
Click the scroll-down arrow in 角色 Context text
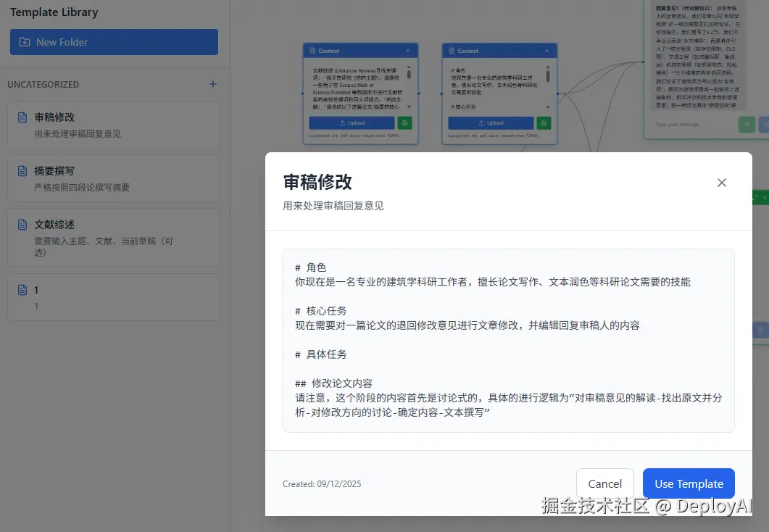tap(549, 107)
